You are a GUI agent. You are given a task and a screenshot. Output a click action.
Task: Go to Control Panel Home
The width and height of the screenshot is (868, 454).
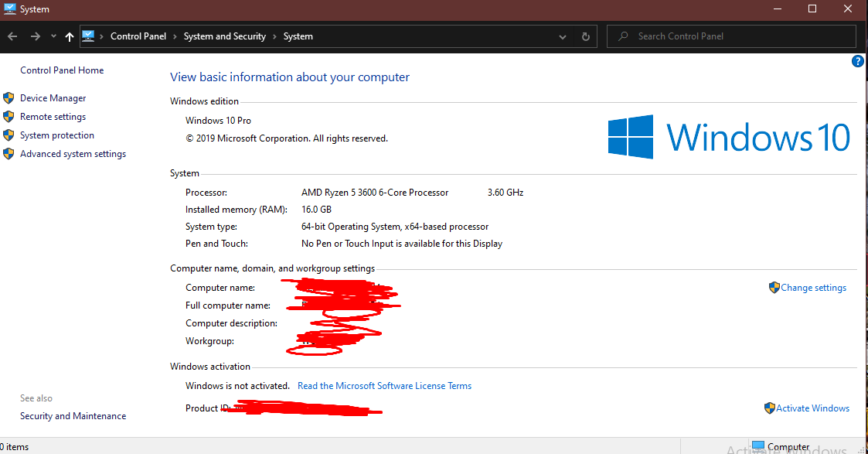(62, 70)
